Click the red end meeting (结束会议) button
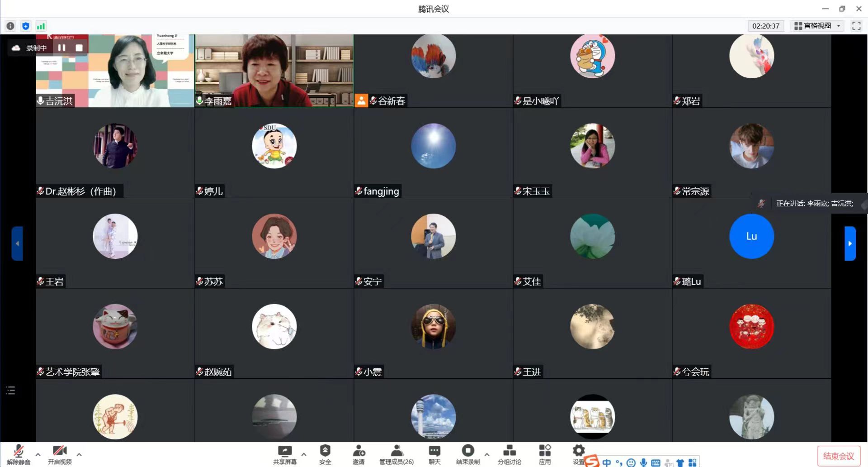Viewport: 868px width, 467px height. [x=838, y=456]
